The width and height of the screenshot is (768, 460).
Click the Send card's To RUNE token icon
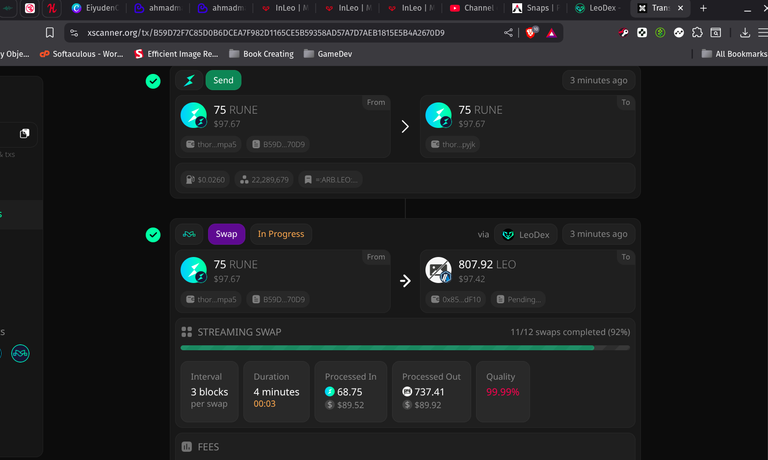coord(438,115)
